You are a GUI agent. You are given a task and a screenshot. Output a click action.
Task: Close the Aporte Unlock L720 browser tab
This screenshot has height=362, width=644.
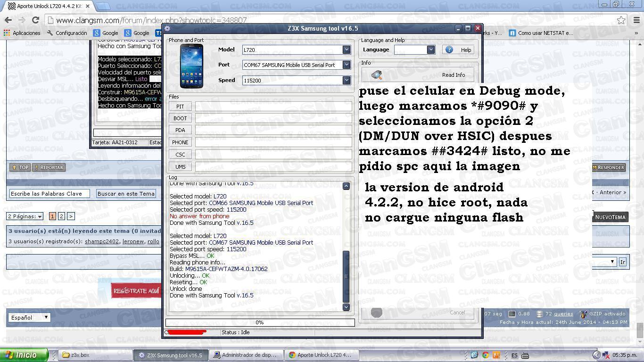click(88, 6)
